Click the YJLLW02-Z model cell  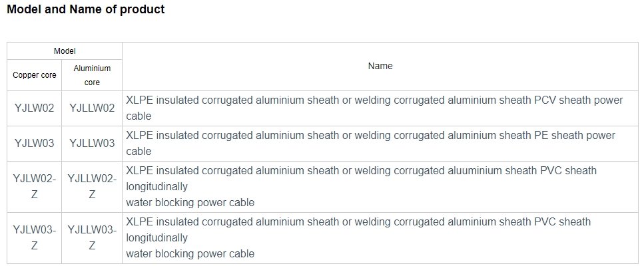click(x=92, y=187)
